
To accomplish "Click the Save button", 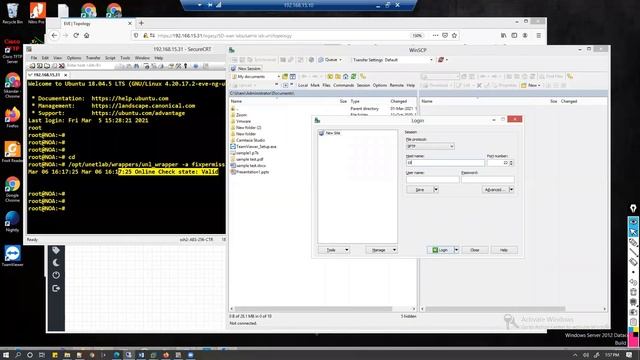I will (420, 189).
